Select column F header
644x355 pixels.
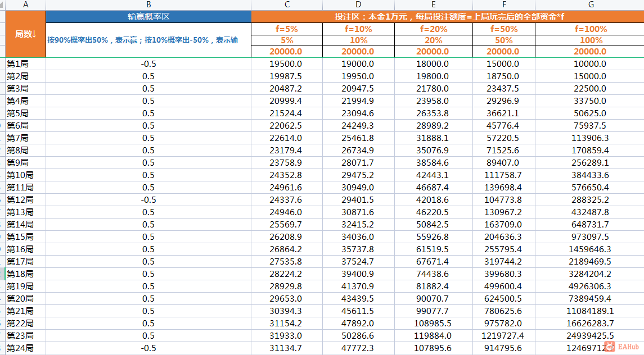[504, 4]
